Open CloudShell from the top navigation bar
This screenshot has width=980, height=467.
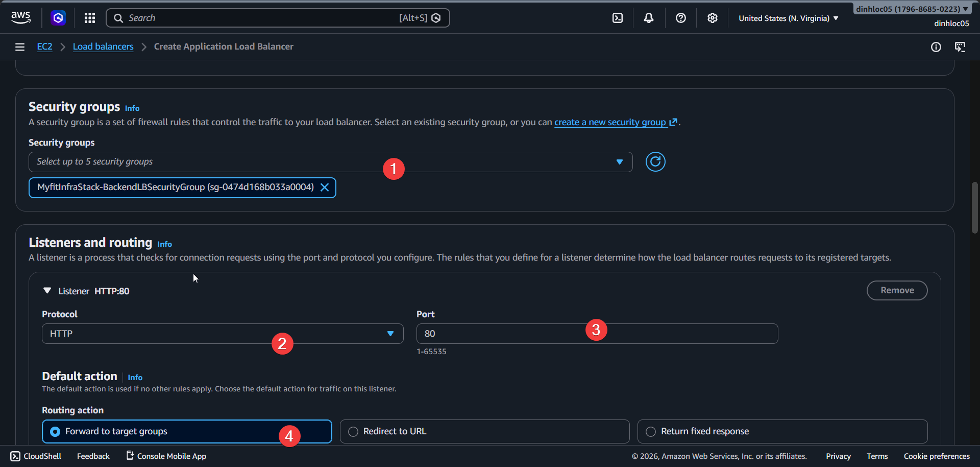(x=618, y=17)
